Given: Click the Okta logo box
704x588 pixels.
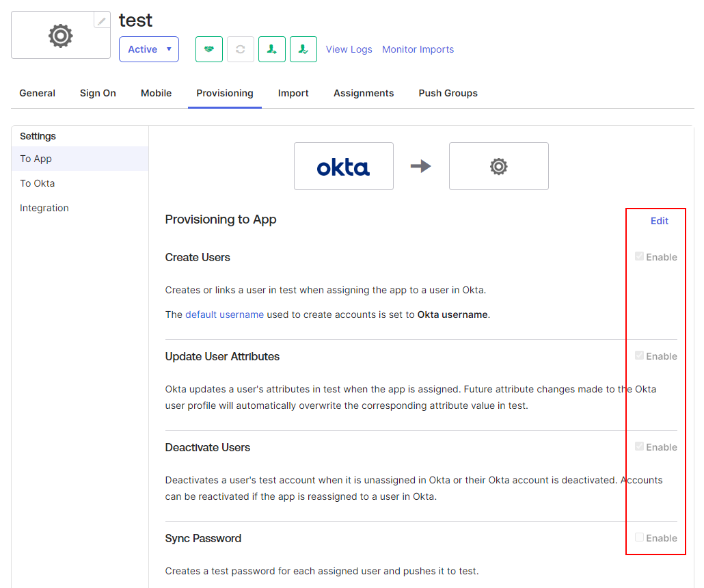Looking at the screenshot, I should [x=343, y=166].
